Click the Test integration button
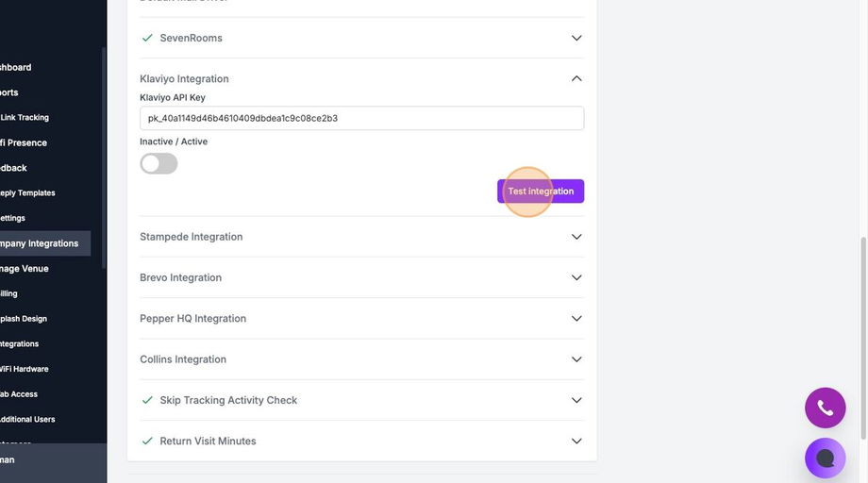The image size is (868, 483). point(541,192)
